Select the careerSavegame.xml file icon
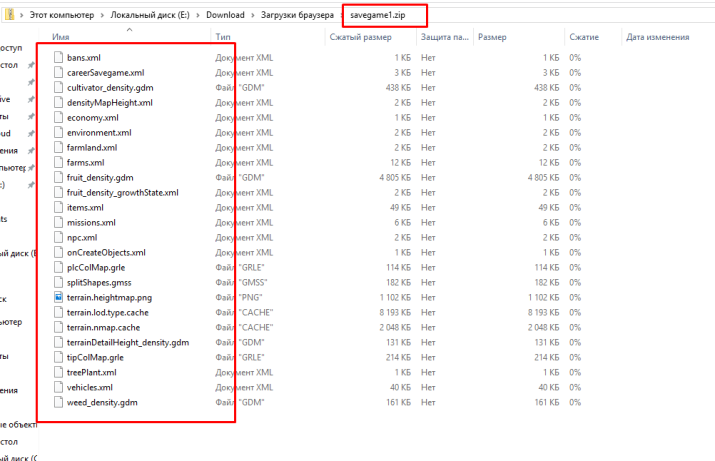The width and height of the screenshot is (715, 461). click(58, 72)
